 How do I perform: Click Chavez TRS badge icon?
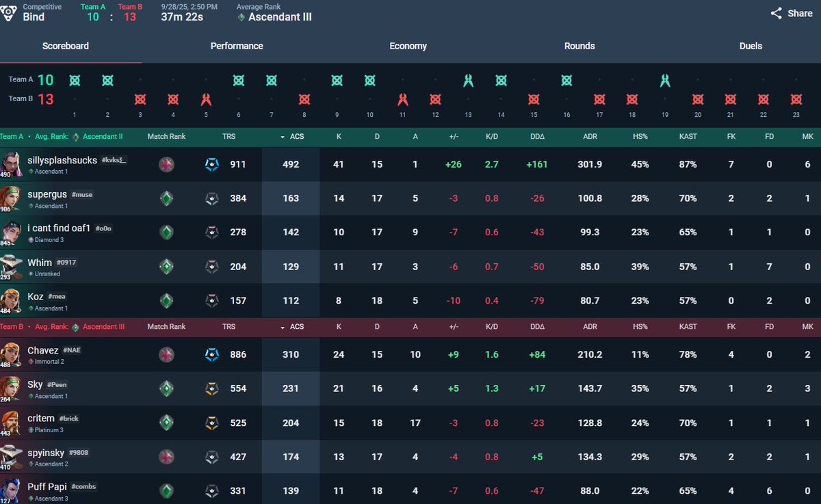212,354
